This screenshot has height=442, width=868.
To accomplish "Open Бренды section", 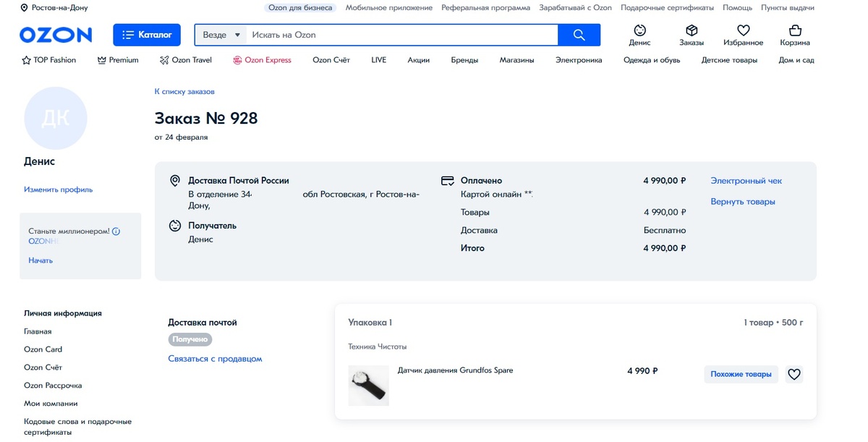I will 464,60.
